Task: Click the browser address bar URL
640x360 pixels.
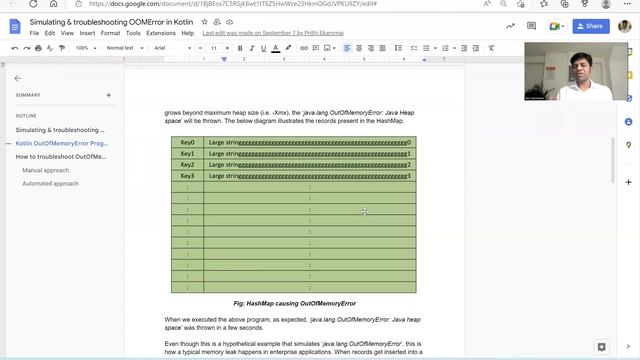Action: pyautogui.click(x=233, y=4)
